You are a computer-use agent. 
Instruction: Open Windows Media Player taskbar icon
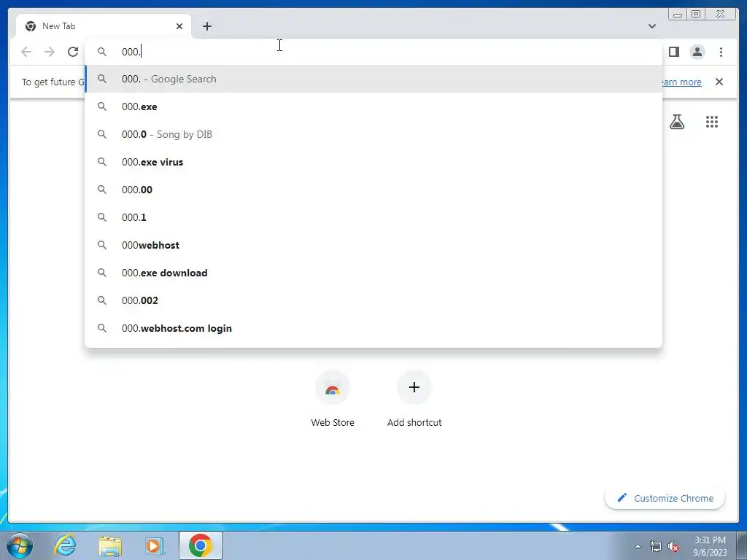coord(155,545)
